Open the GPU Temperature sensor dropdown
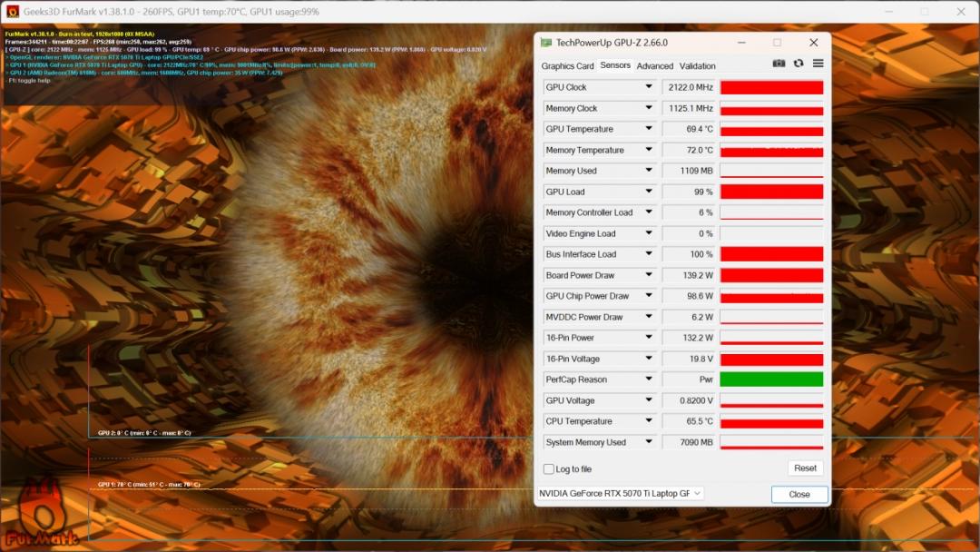Viewport: 980px width, 552px height. (649, 129)
